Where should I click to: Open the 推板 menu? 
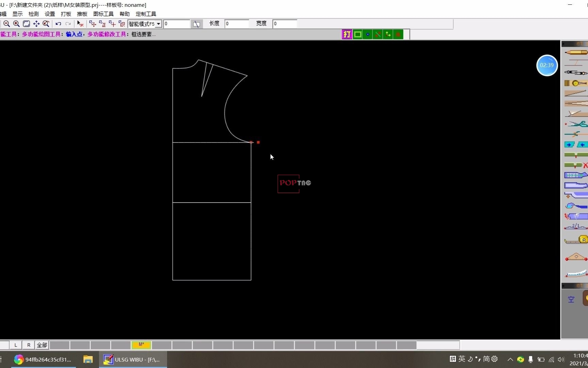82,14
